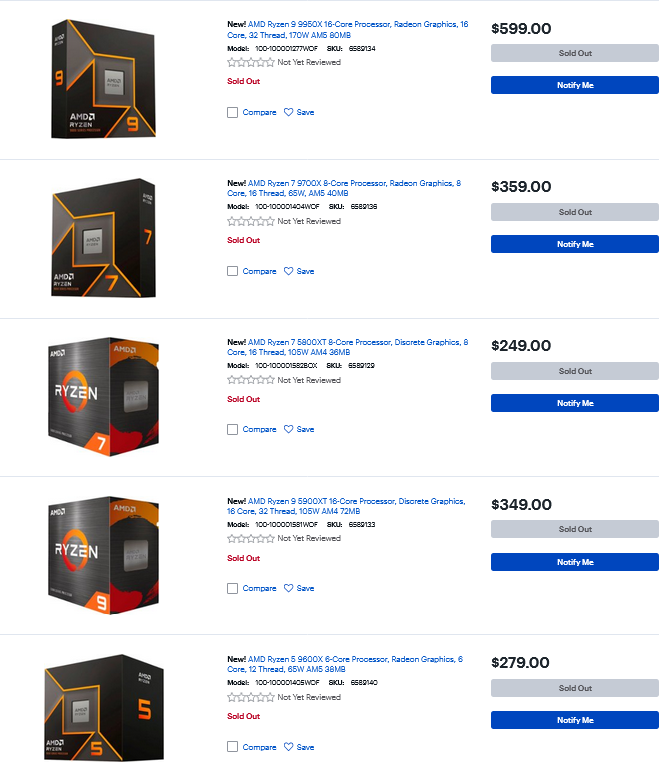This screenshot has height=781, width=660.
Task: Click the heart Save icon for Ryzen 7 5800XT
Action: 289,429
